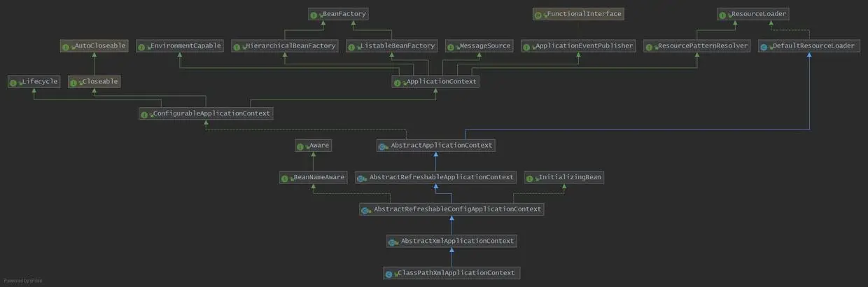The height and width of the screenshot is (287, 868).
Task: Select the ConfigurableApplicationContext label
Action: (211, 113)
